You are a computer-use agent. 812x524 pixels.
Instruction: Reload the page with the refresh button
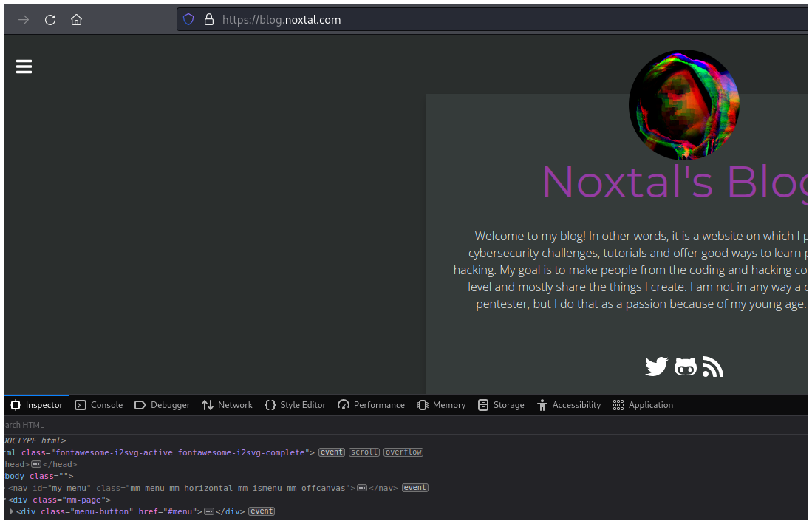click(50, 20)
